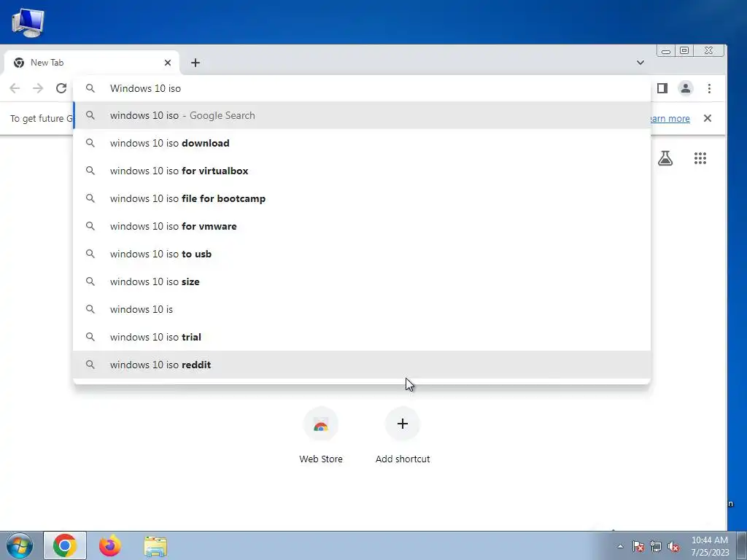Viewport: 747px width, 560px height.
Task: Click the Learn more link in info bar
Action: (670, 119)
